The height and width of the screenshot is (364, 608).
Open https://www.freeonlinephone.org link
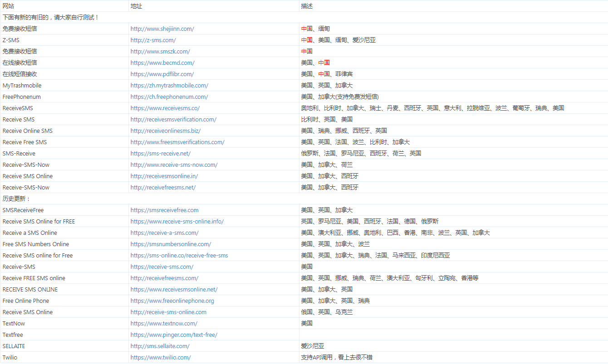pos(172,301)
